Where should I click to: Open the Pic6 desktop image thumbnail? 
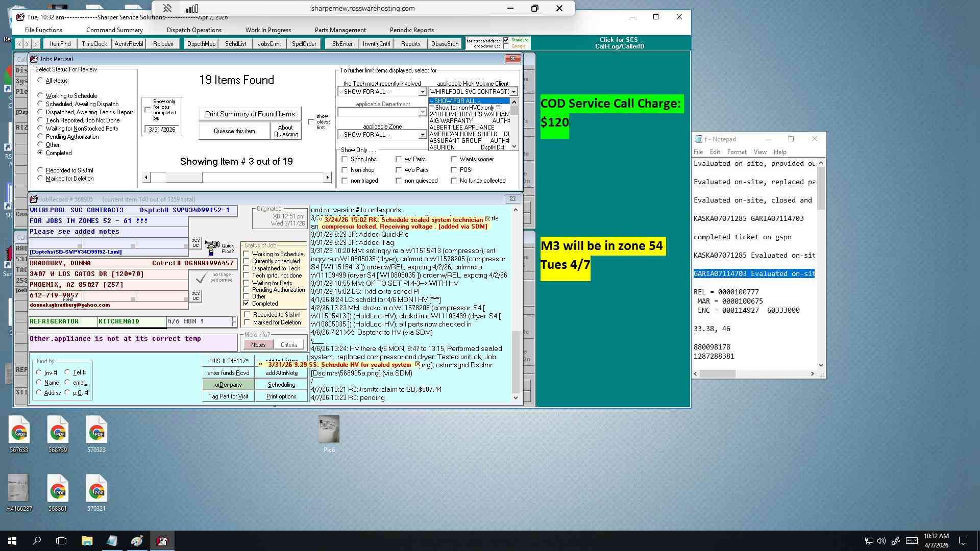[x=329, y=433]
